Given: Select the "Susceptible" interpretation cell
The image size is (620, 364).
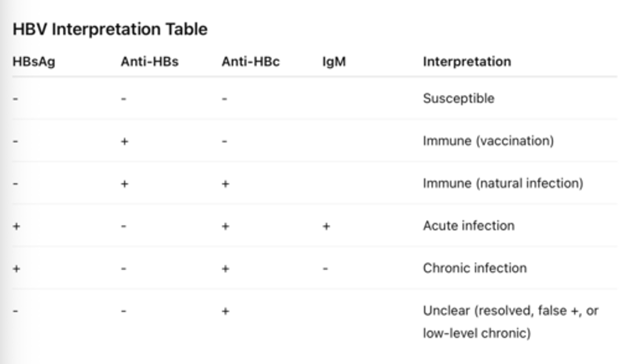Looking at the screenshot, I should pyautogui.click(x=459, y=99).
